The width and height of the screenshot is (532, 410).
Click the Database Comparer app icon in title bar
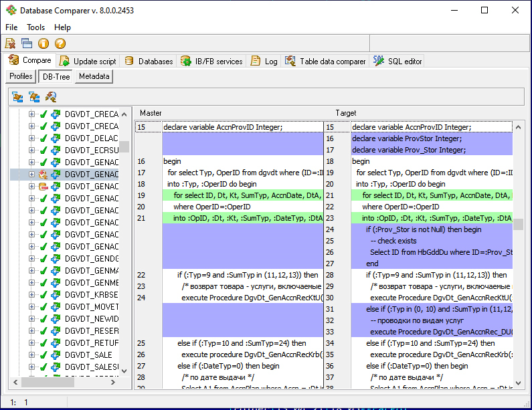11,10
